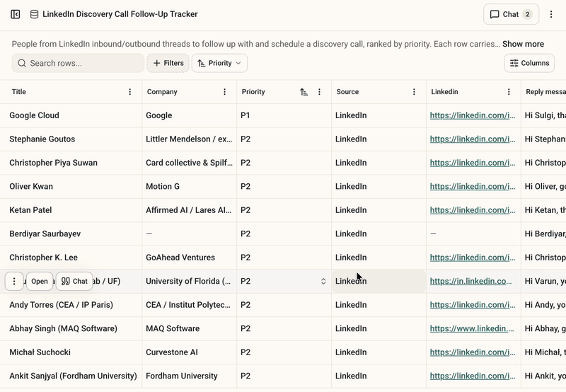Viewport: 566px width, 392px height.
Task: Open the Priority sort dropdown
Action: 219,63
